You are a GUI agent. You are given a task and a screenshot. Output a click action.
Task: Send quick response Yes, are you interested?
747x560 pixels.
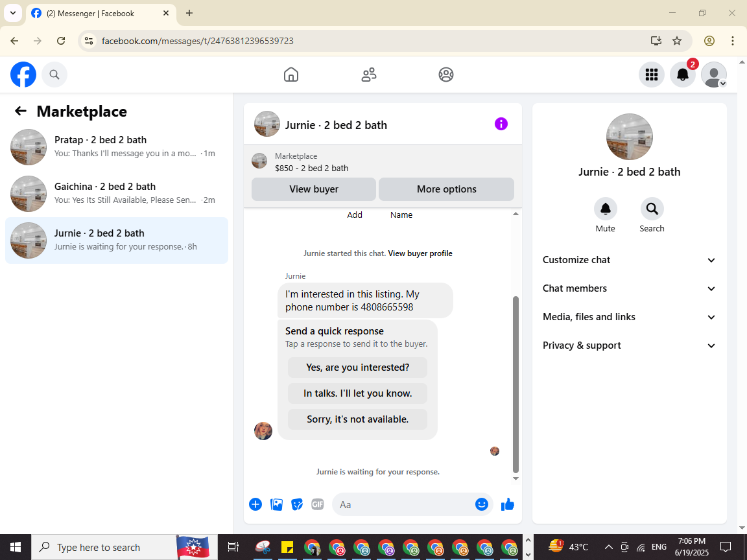(357, 367)
